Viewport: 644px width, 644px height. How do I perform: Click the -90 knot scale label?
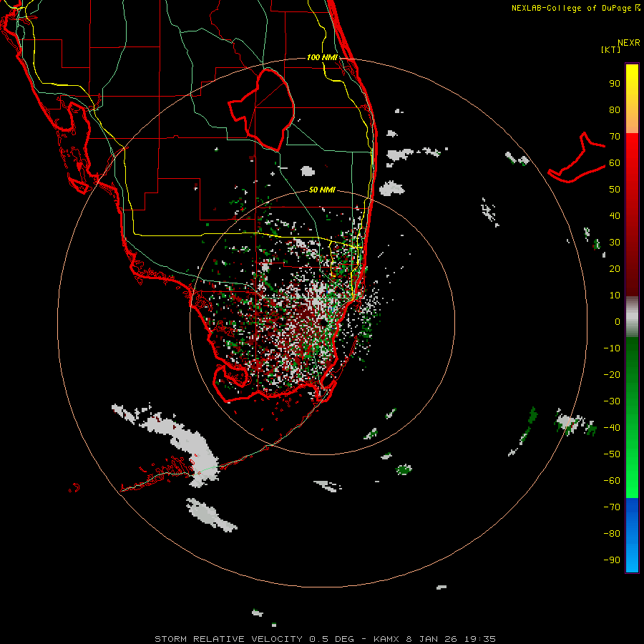(x=612, y=560)
